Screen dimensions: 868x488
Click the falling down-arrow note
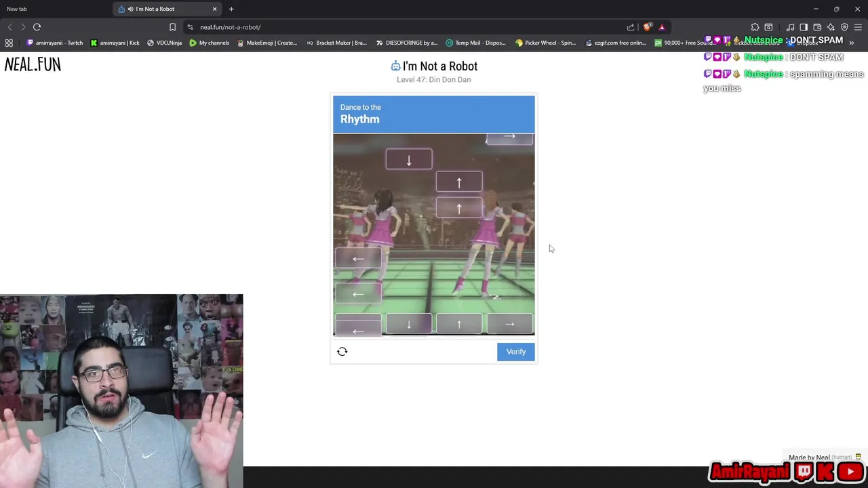coord(409,160)
